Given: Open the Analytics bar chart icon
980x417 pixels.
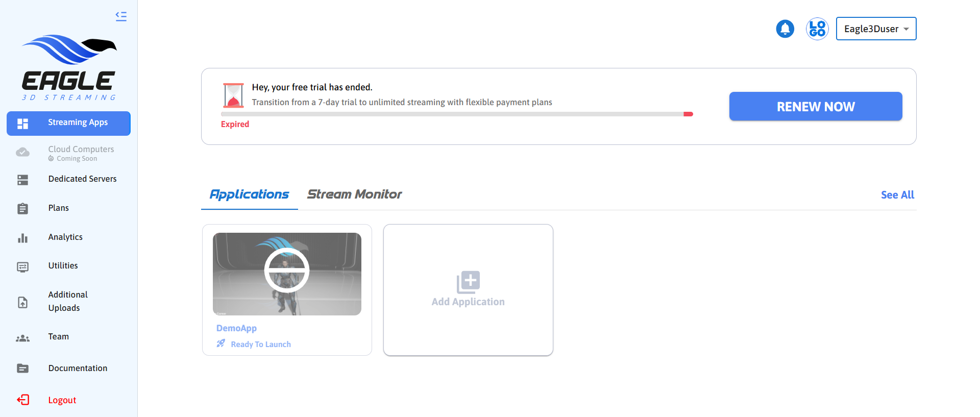Looking at the screenshot, I should coord(23,238).
